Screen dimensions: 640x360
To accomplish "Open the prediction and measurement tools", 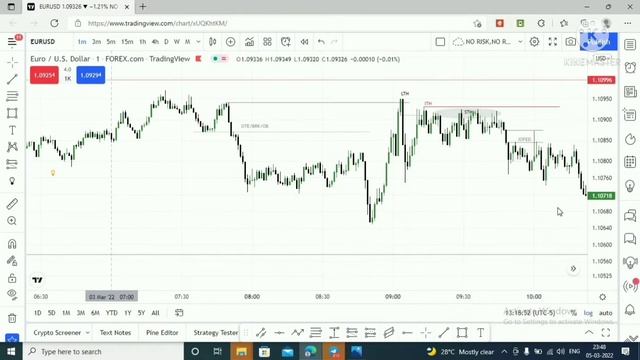I will [12, 164].
